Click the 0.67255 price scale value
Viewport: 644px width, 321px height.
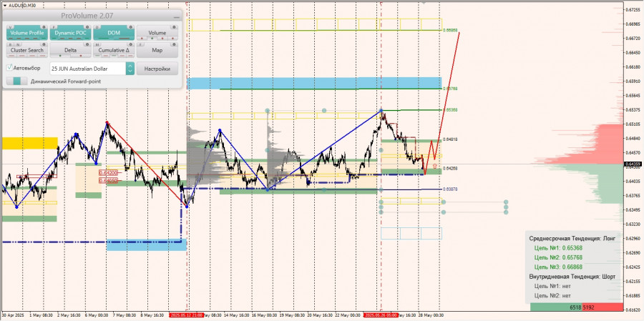[633, 9]
